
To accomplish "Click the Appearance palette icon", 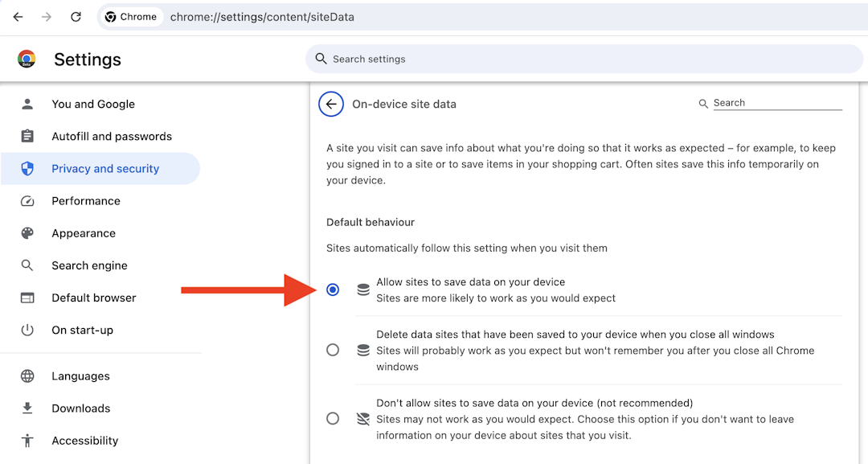I will [x=27, y=233].
